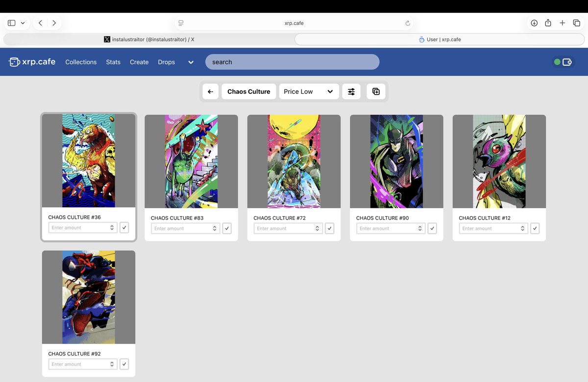Screen dimensions: 588x382
Task: Click the amount stepper arrows for Chaos Culture #90
Action: pos(420,229)
